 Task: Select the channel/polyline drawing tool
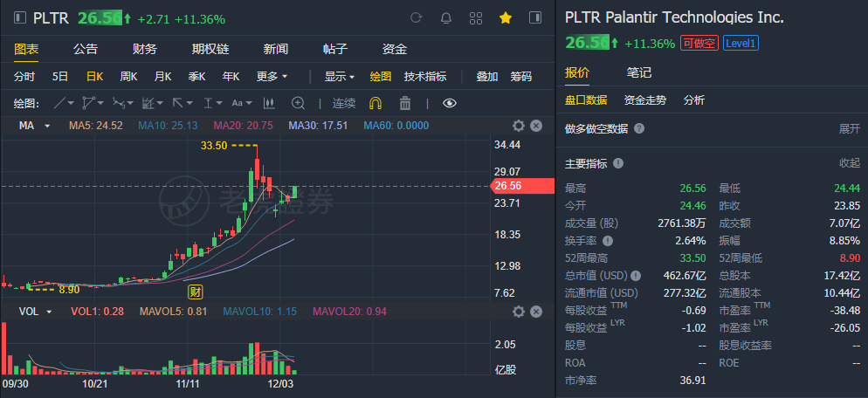(88, 103)
